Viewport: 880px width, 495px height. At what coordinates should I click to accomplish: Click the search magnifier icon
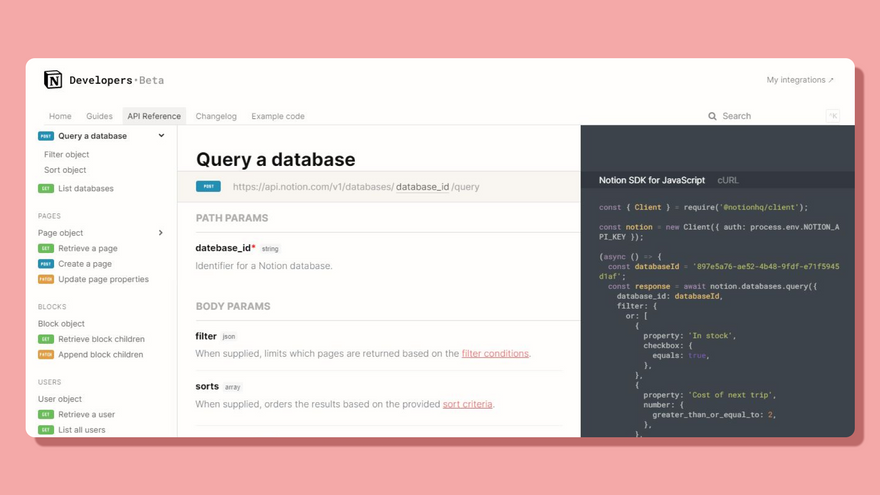[x=712, y=116]
